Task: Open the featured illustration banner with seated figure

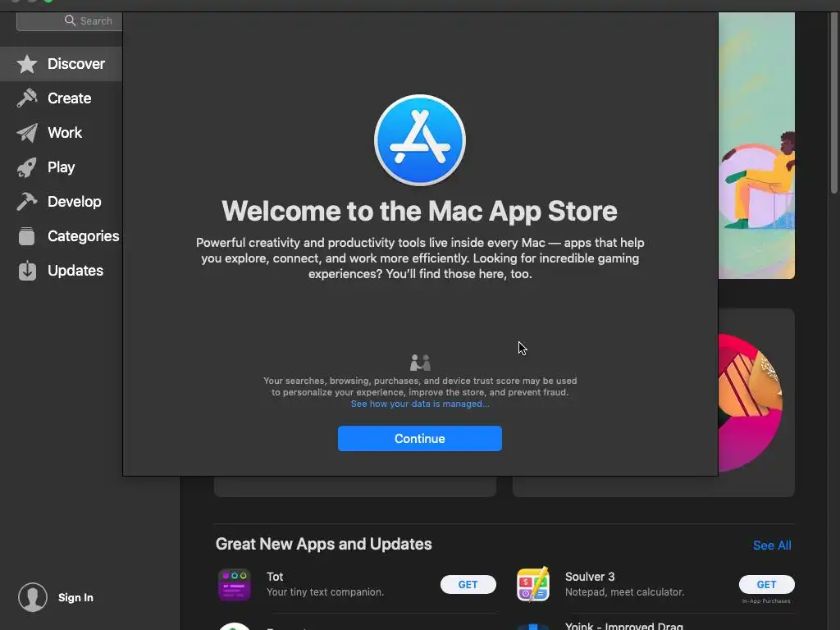Action: (756, 145)
